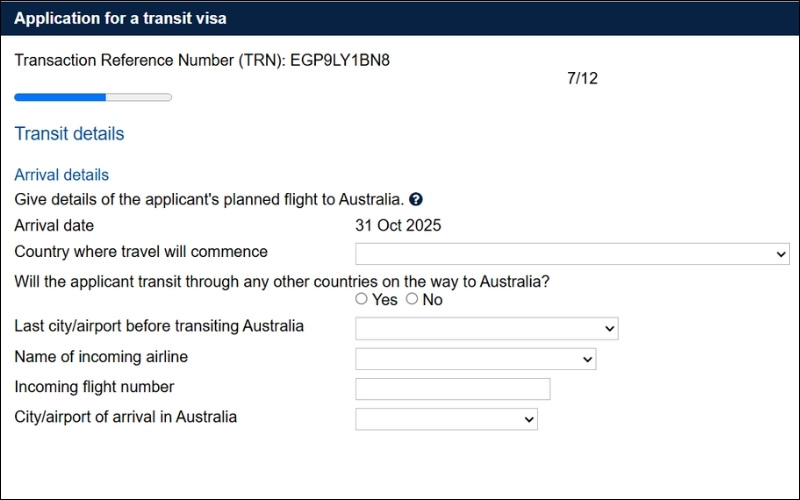Viewport: 800px width, 500px height.
Task: Expand the Last city/airport before transiting Australia dropdown
Action: (486, 329)
